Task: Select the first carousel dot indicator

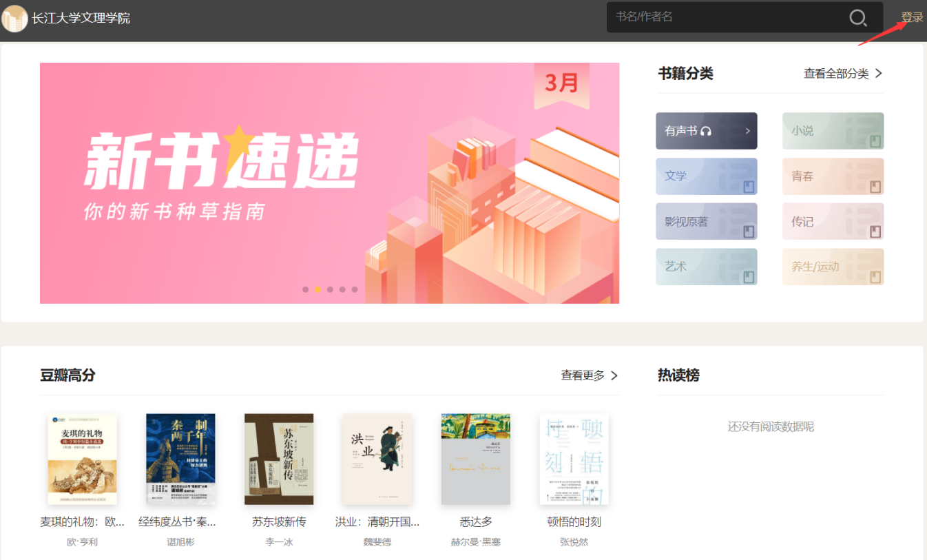Action: point(305,289)
